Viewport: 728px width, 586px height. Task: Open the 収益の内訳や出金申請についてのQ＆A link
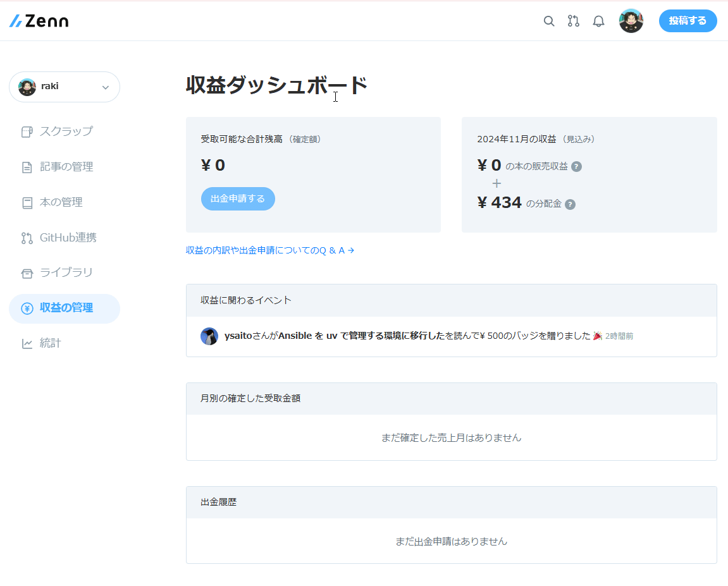click(x=270, y=250)
